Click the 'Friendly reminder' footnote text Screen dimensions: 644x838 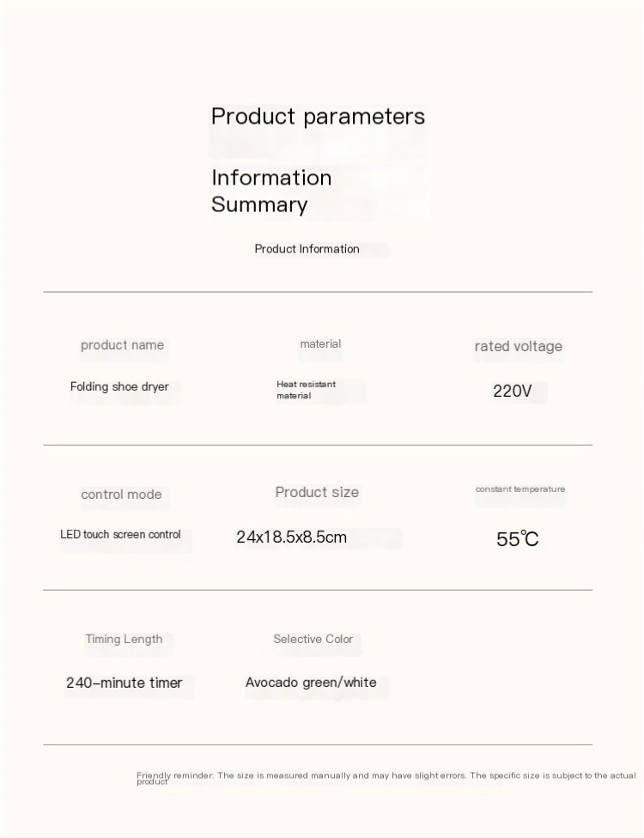[386, 776]
